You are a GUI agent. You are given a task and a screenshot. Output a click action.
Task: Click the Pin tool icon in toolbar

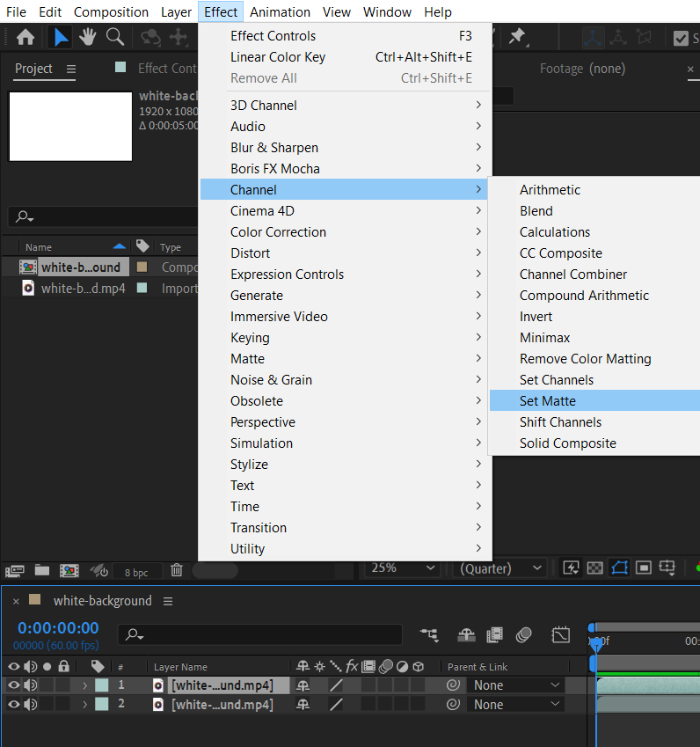tap(517, 37)
